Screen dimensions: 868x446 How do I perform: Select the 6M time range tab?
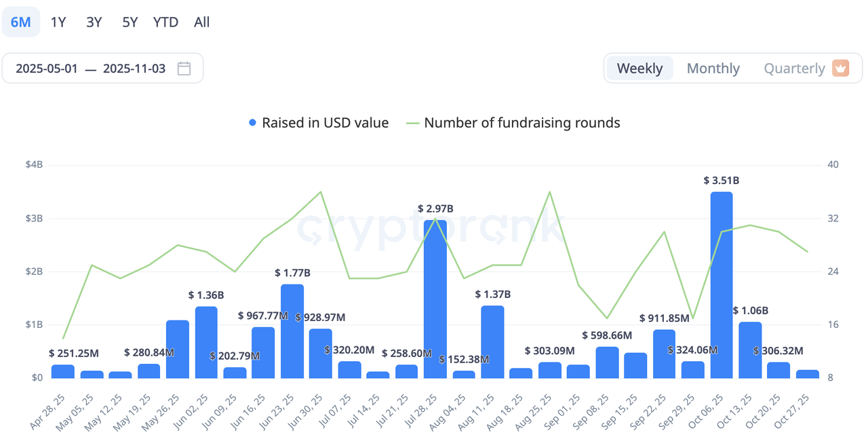(x=20, y=22)
